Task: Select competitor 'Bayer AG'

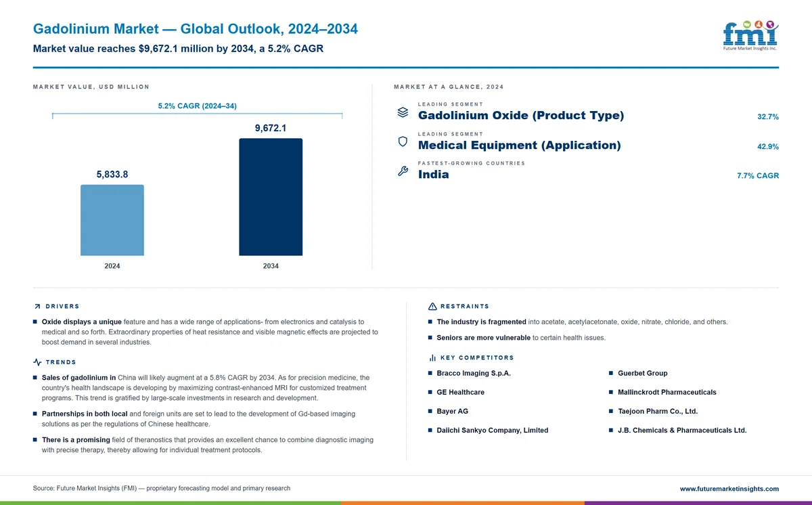Action: [453, 411]
